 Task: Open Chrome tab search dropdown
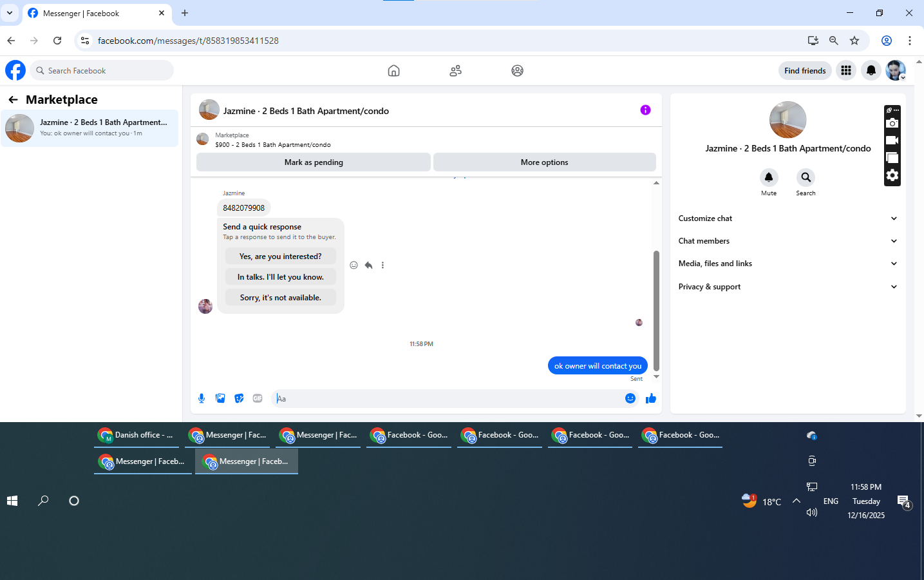(10, 13)
